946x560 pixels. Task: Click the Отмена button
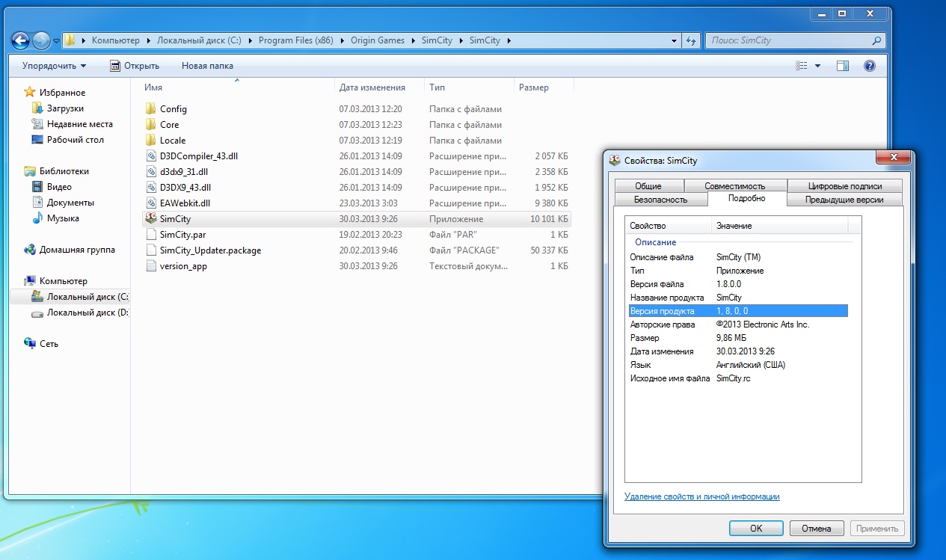point(817,528)
